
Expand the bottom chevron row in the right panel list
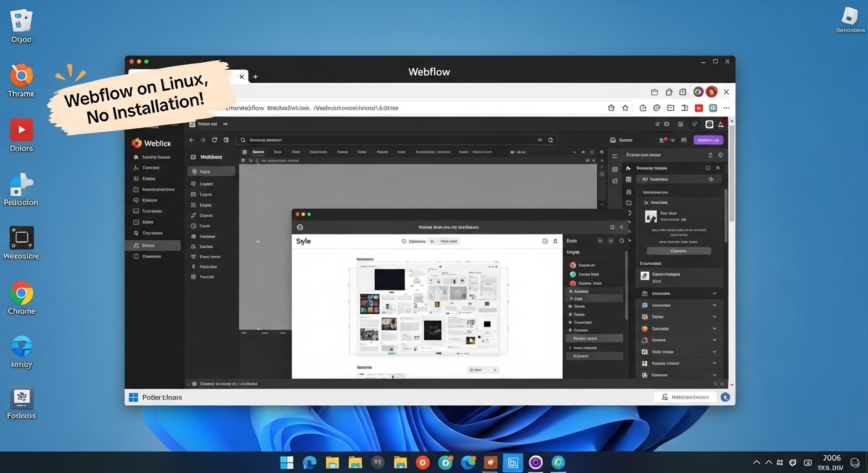coord(679,374)
